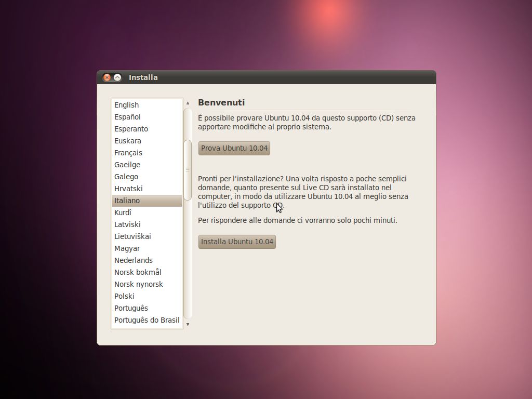Click the language list scrollbar handle
The width and height of the screenshot is (532, 399).
tap(188, 170)
